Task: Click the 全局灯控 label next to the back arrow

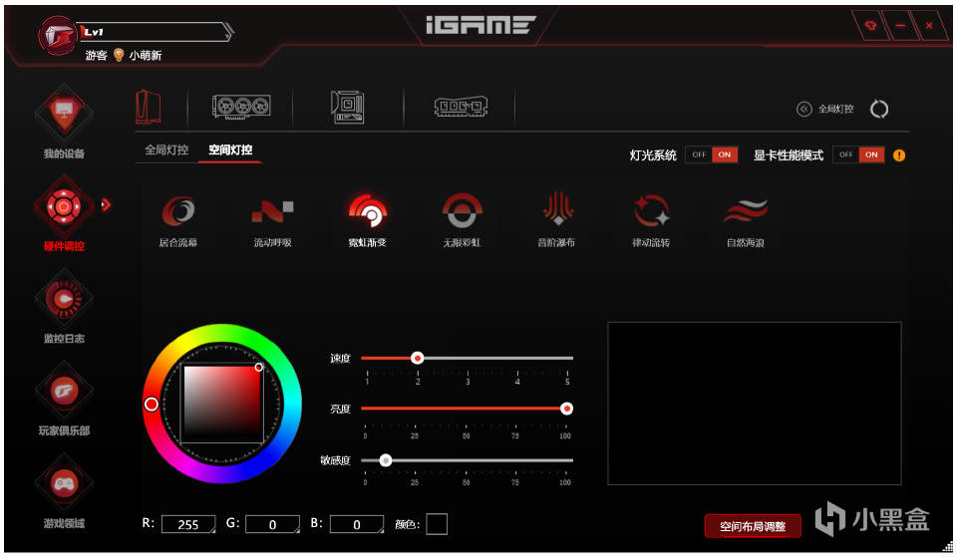Action: 835,110
